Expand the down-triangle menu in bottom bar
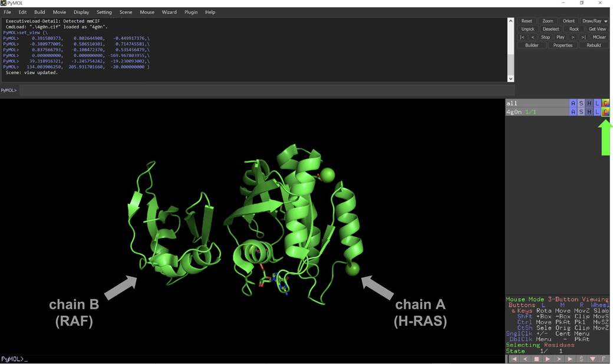 pyautogui.click(x=592, y=359)
